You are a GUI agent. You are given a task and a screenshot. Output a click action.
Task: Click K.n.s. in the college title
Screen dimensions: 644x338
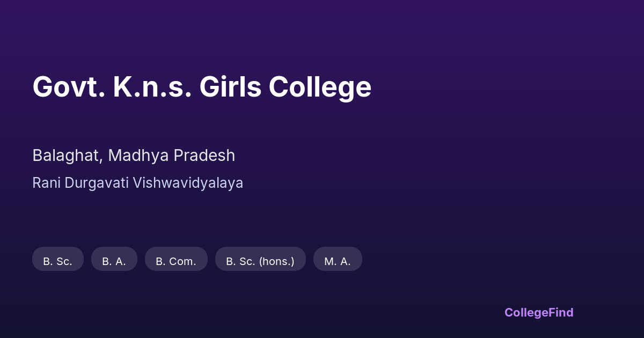pos(152,87)
